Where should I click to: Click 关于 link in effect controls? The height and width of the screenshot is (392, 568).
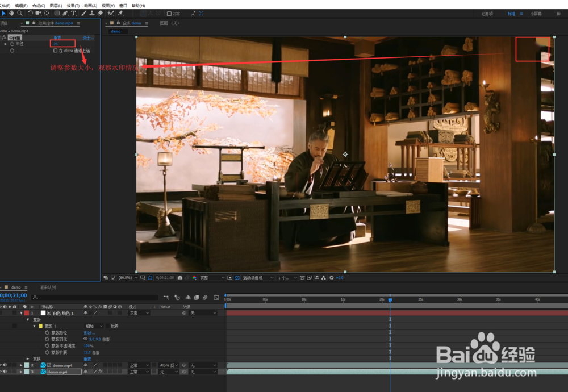(88, 37)
